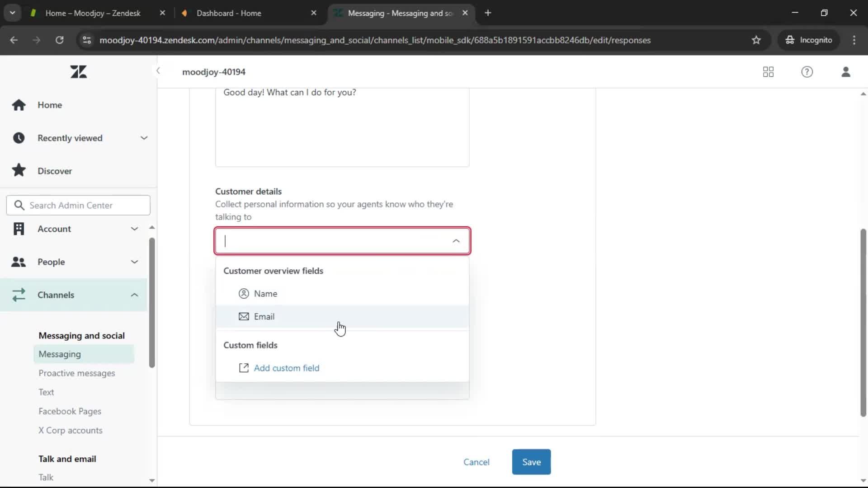This screenshot has height=488, width=868.
Task: Close the Home – Moodjoy tab
Action: (x=162, y=13)
